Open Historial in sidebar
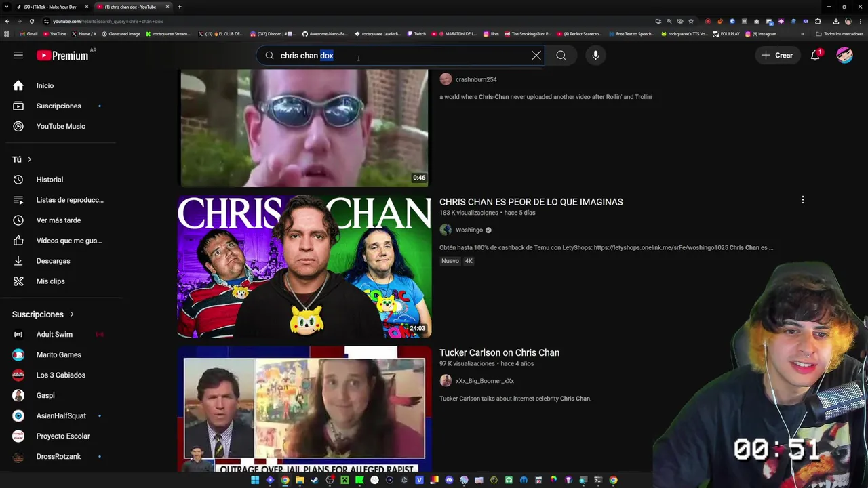The height and width of the screenshot is (488, 868). [50, 180]
